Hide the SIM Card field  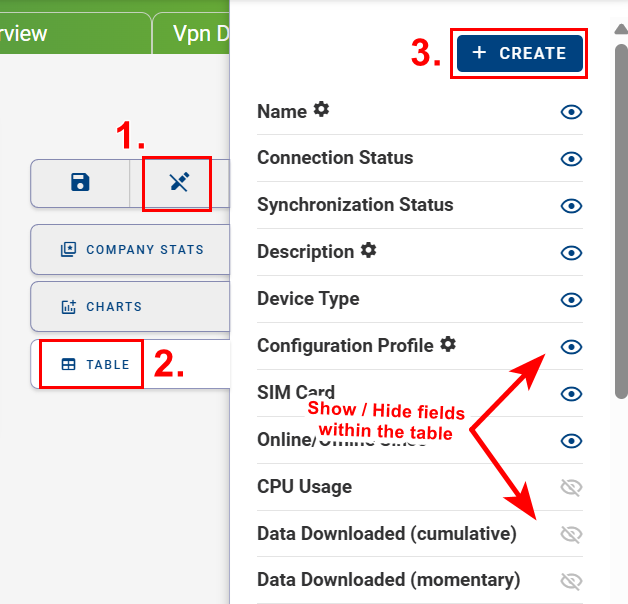pyautogui.click(x=571, y=394)
